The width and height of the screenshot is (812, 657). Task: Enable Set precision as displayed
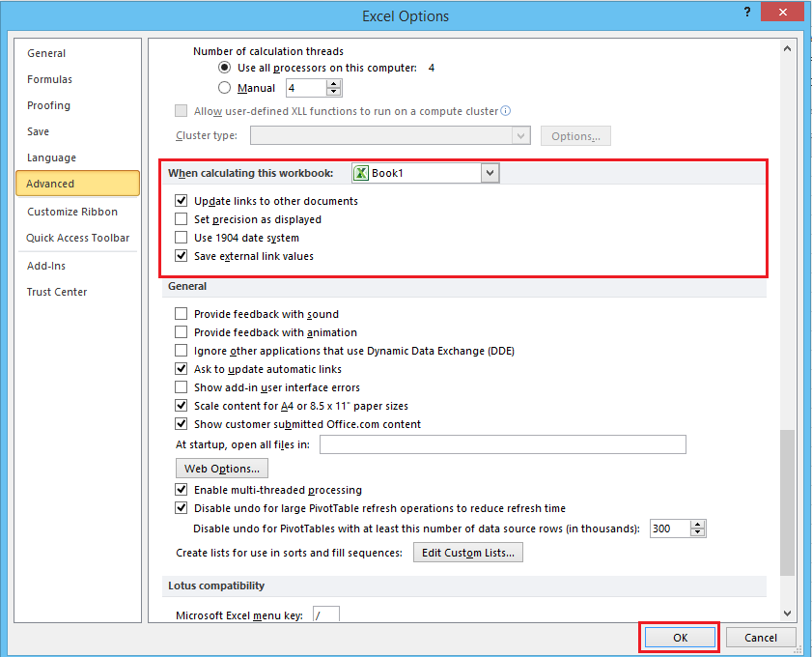181,218
